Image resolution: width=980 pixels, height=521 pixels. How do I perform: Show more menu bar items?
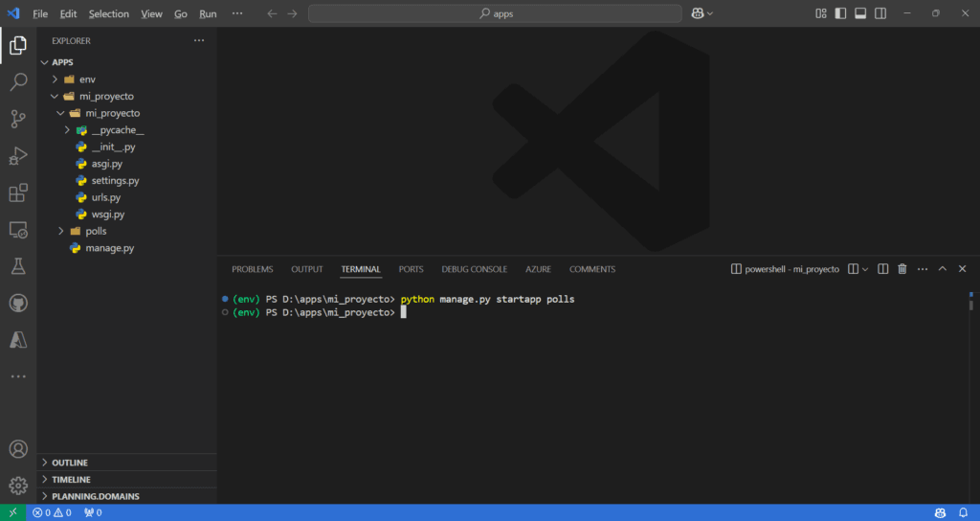click(237, 13)
